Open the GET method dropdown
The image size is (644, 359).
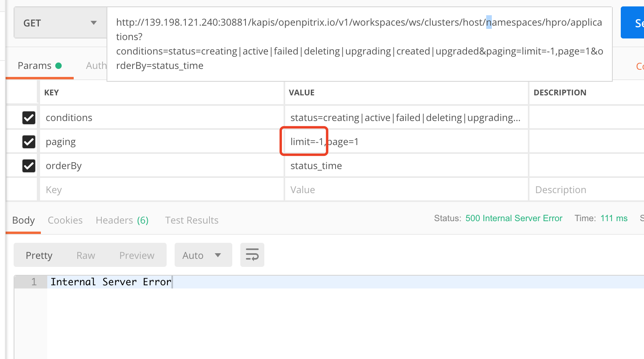tap(60, 23)
